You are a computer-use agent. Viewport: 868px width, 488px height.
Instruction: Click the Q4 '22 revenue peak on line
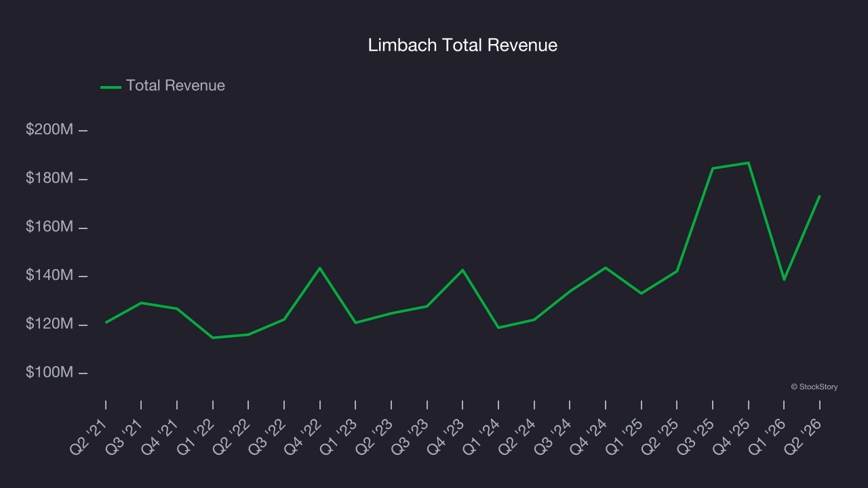(320, 268)
